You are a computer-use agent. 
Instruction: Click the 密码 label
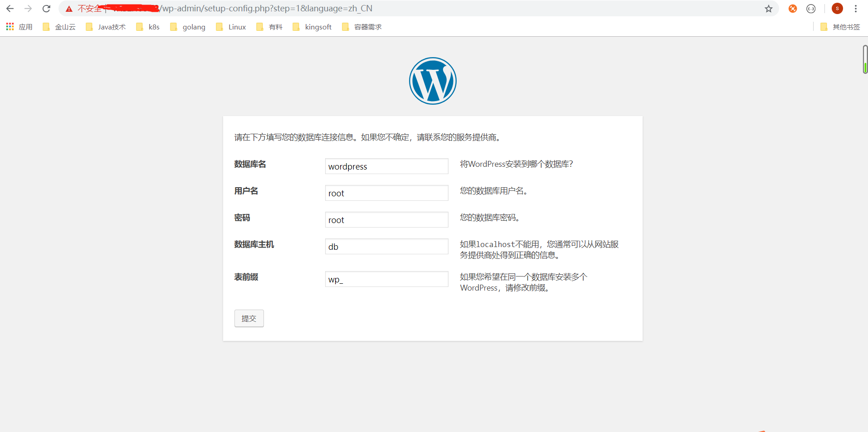point(242,218)
